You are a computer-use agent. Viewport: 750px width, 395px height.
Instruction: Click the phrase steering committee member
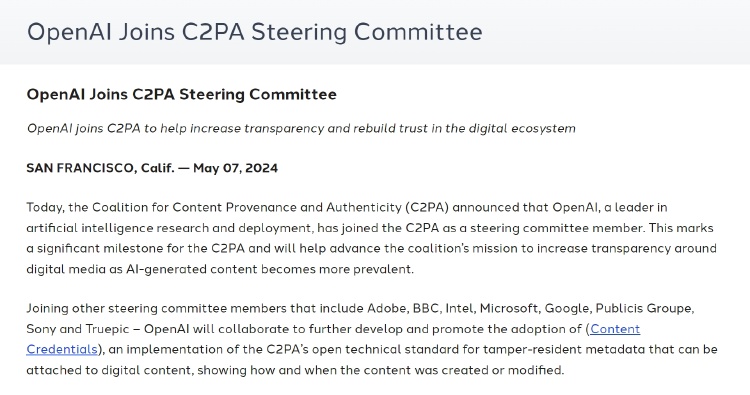pyautogui.click(x=557, y=228)
